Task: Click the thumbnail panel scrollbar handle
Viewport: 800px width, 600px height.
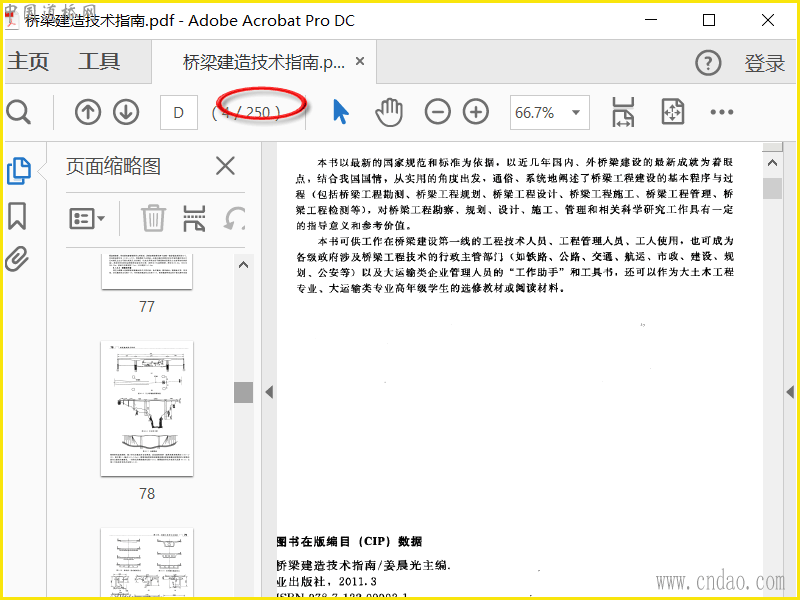Action: (x=243, y=392)
